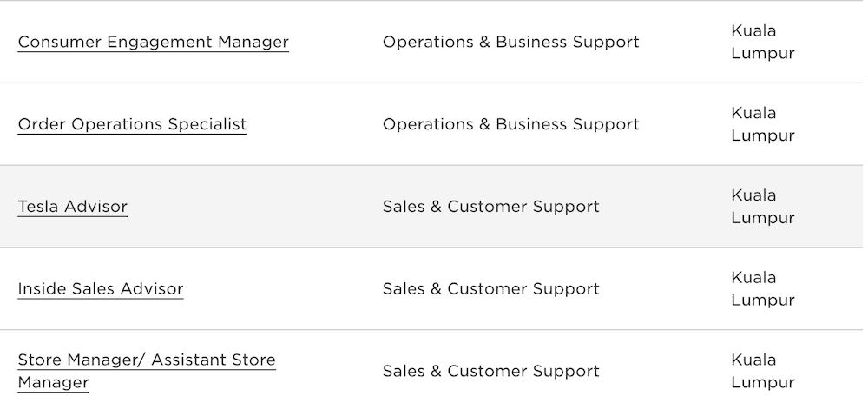Select the last job listing row
Viewport: 868px width, 416px height.
point(668,371)
